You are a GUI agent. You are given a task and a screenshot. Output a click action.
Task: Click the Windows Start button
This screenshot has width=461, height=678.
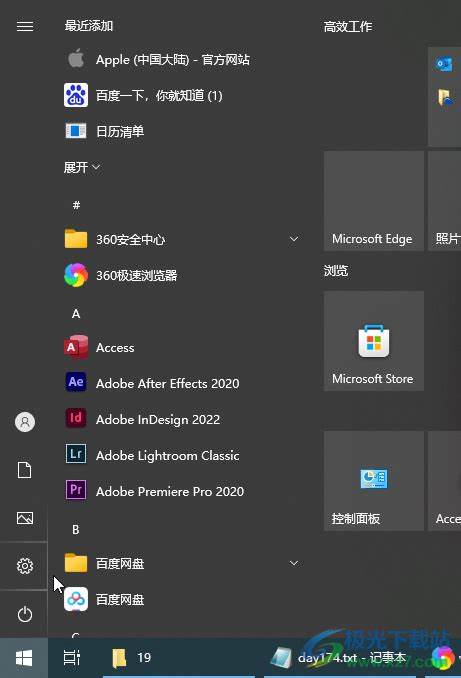pos(24,658)
